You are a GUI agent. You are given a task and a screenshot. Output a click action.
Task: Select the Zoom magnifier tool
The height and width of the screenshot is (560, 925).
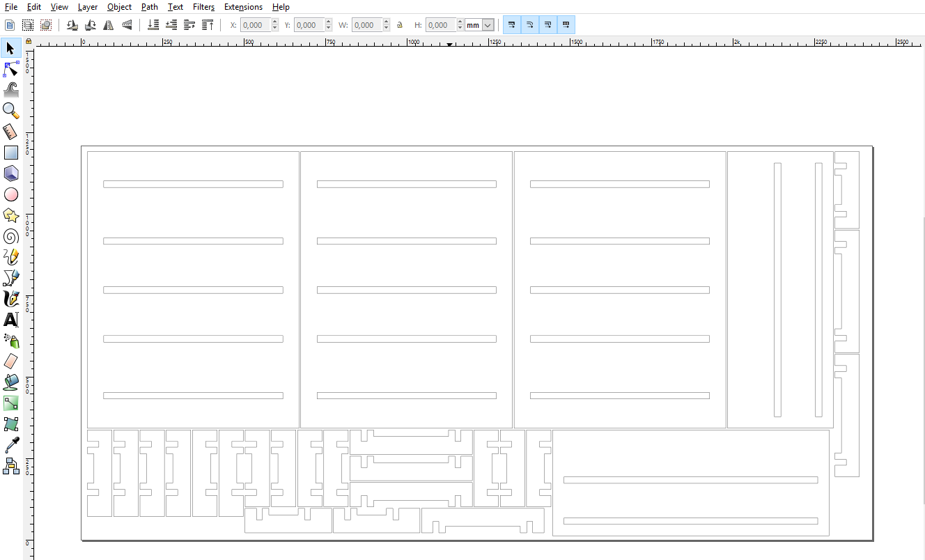(x=10, y=111)
